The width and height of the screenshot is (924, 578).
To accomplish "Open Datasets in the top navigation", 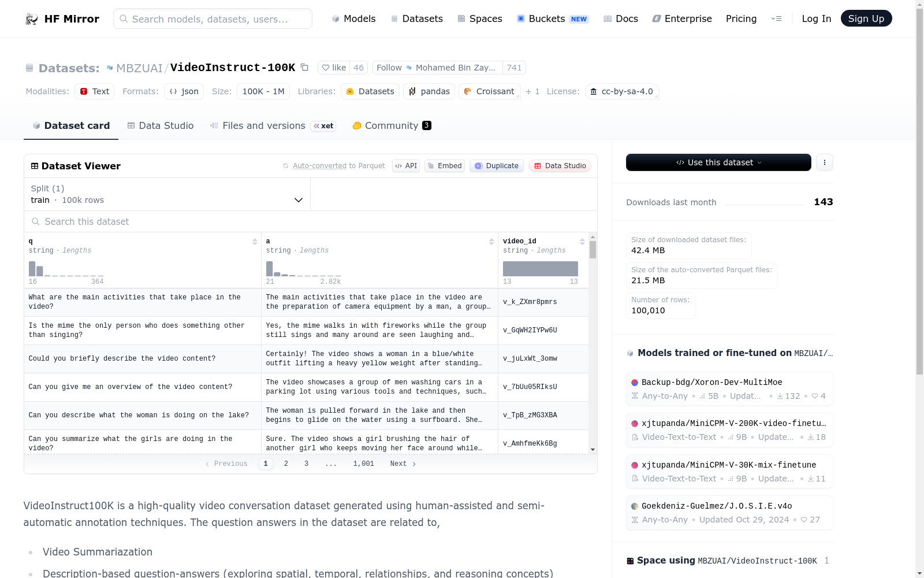I will pos(417,18).
